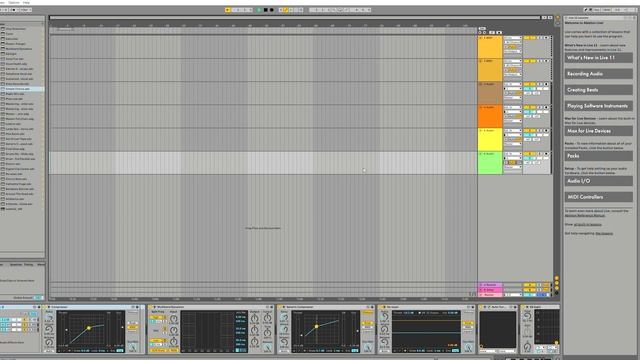Toggle the Returns section show/hide button
640x360 pixels.
557,283
